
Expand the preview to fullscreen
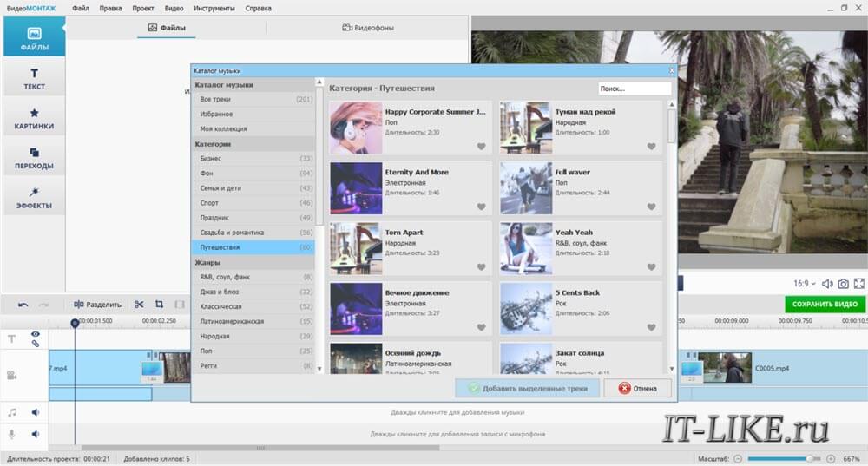858,284
